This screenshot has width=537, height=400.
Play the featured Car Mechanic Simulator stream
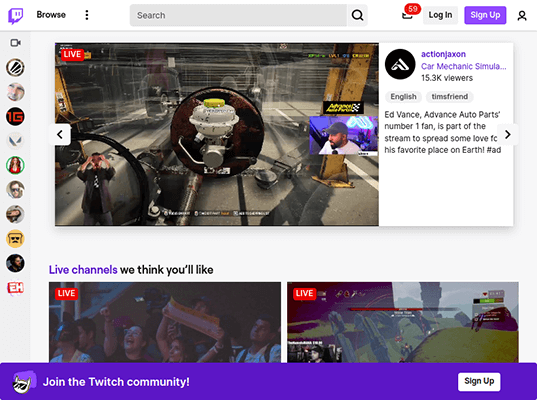click(217, 134)
